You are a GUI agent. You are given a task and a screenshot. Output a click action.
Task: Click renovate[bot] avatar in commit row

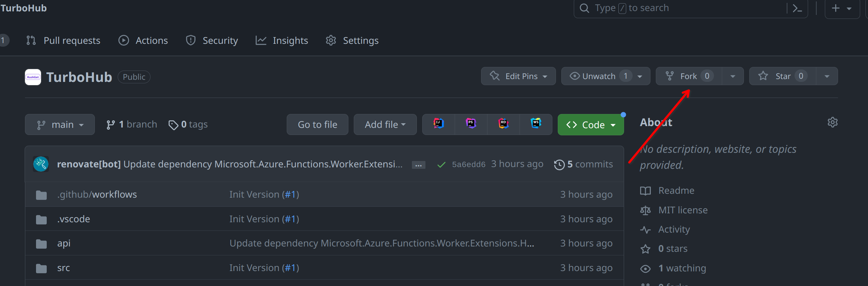click(x=41, y=164)
